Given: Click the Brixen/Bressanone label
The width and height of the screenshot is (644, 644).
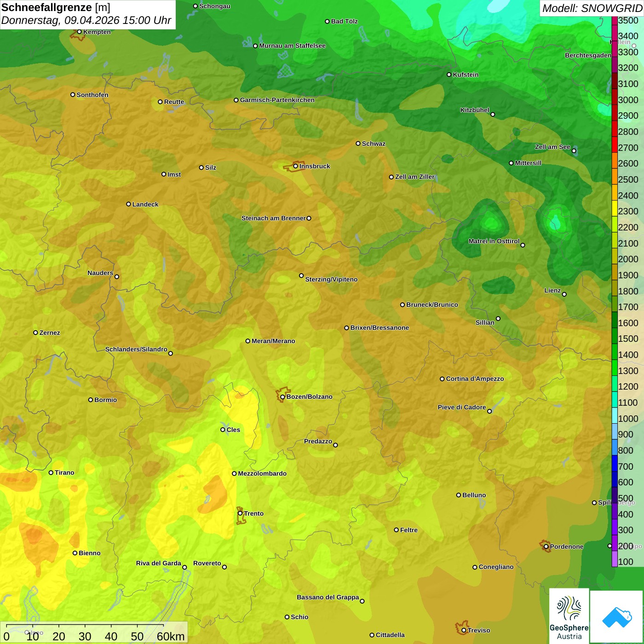Looking at the screenshot, I should pos(379,328).
